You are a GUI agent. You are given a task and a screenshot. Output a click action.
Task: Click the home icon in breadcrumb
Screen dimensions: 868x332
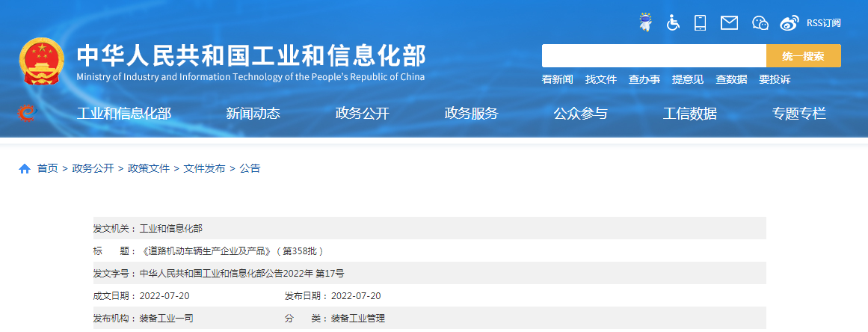25,169
